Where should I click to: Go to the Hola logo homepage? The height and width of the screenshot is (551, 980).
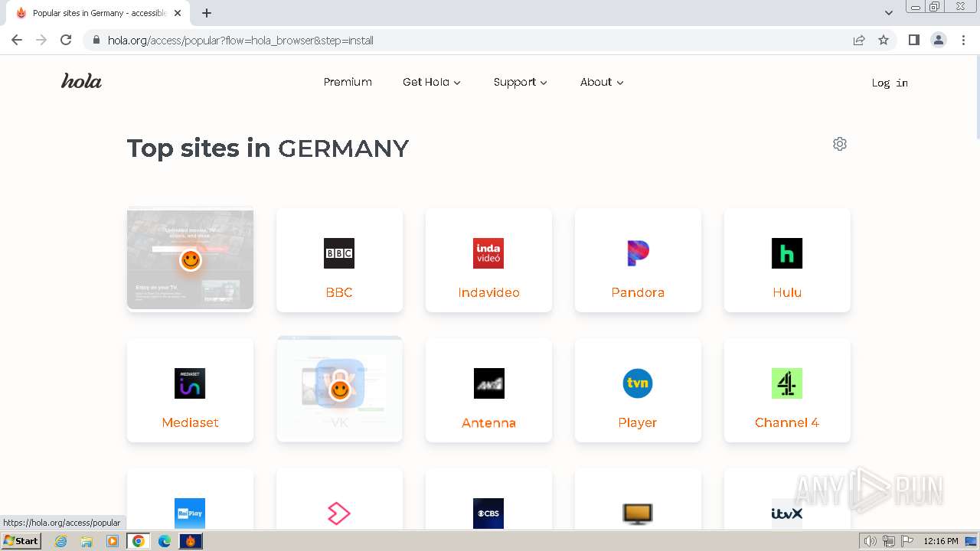81,81
